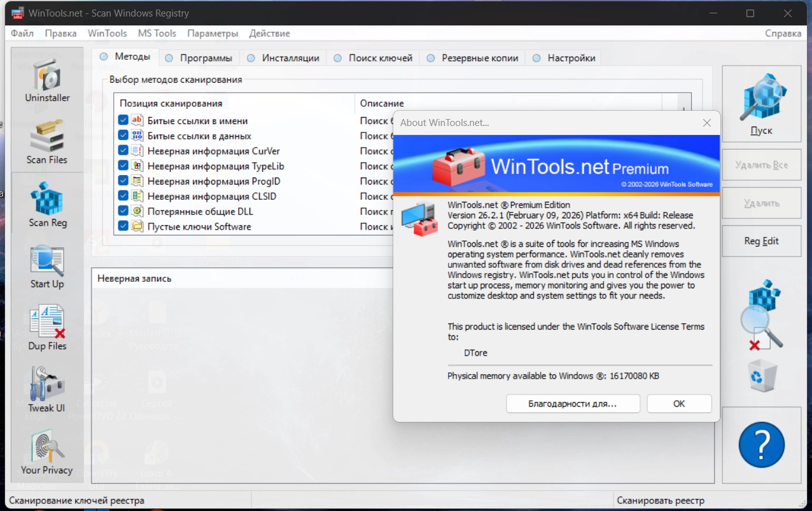This screenshot has height=511, width=812.
Task: Switch to the Инсталляции tab
Action: [284, 58]
